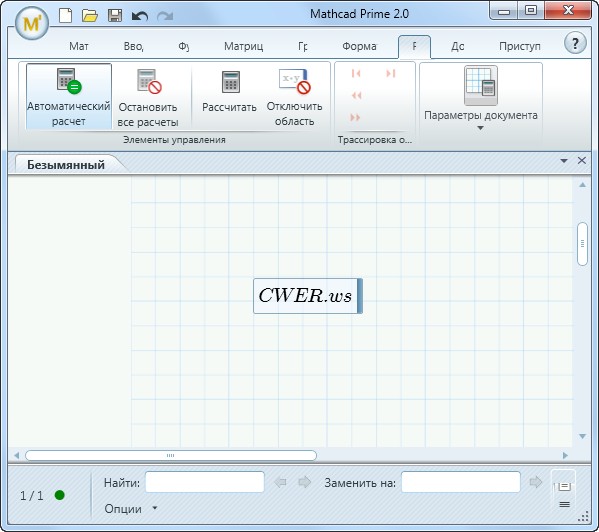Select the Безымянный document tab
Viewport: 599px width, 532px height.
click(x=66, y=165)
